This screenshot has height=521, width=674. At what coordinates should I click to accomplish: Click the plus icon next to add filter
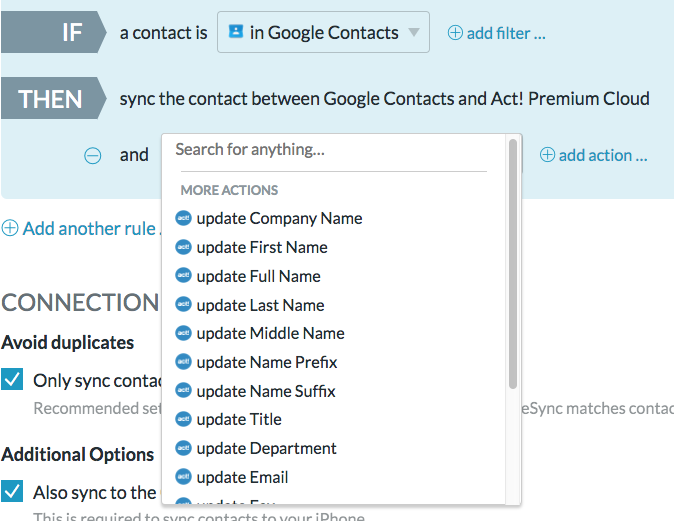pyautogui.click(x=455, y=33)
